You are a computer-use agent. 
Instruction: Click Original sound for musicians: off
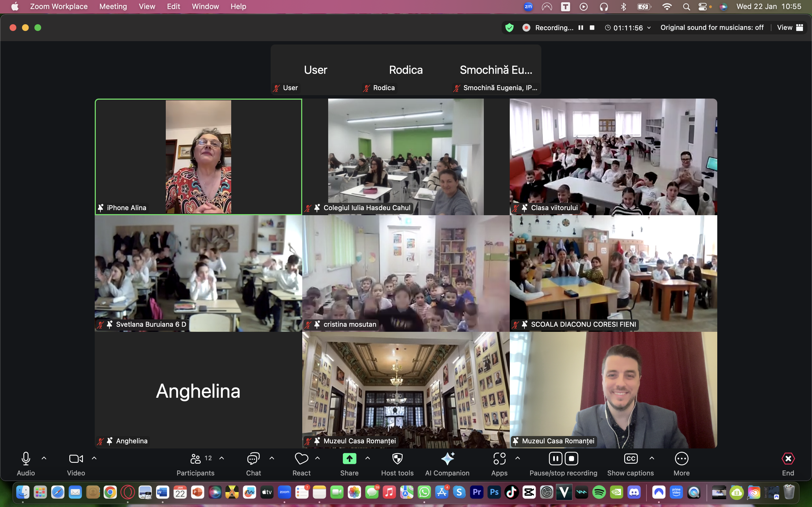[712, 28]
